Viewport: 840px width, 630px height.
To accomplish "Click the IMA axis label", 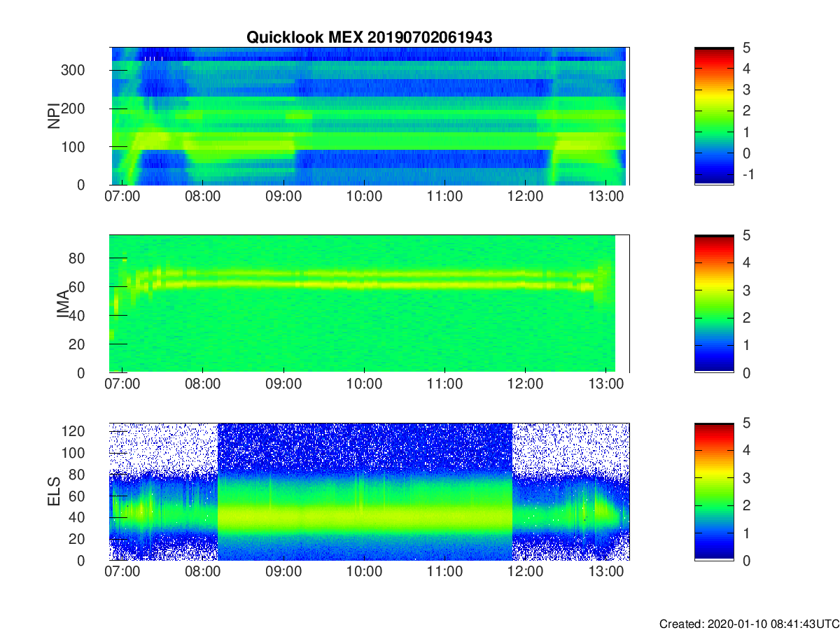I will tap(64, 304).
